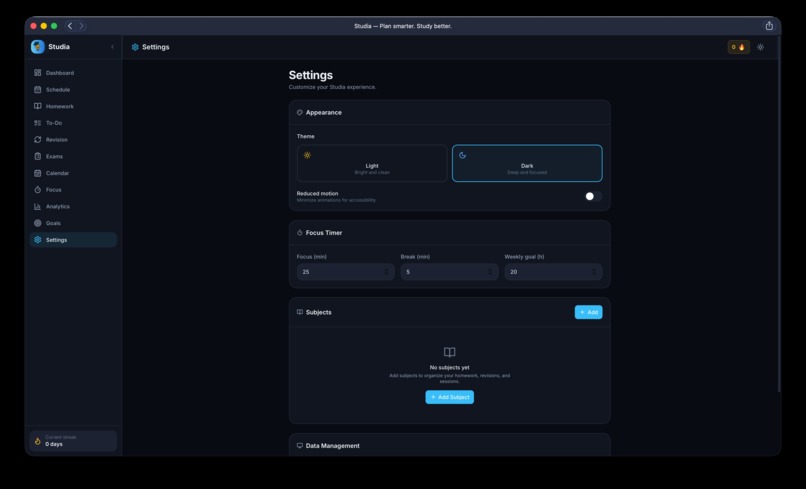Click the Weekly goal (h) input field

(553, 271)
